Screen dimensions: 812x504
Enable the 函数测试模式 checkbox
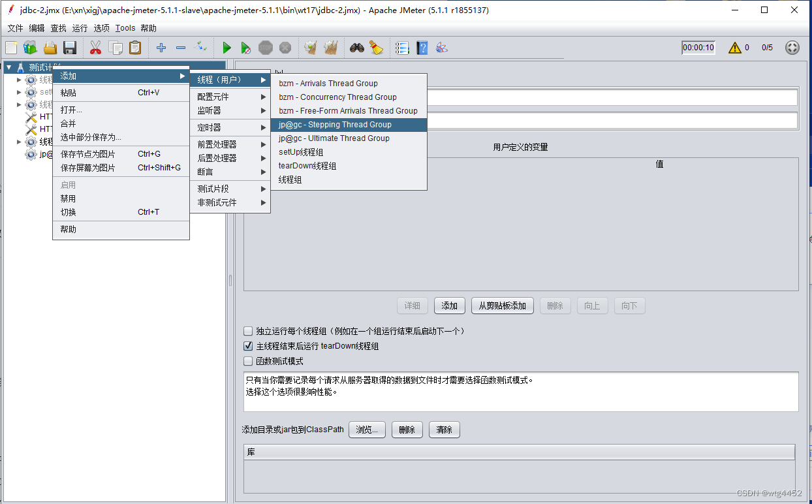pyautogui.click(x=248, y=361)
